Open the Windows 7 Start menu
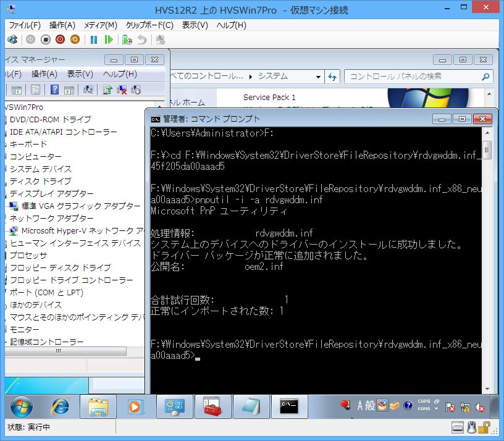Image resolution: width=504 pixels, height=441 pixels. [22, 406]
